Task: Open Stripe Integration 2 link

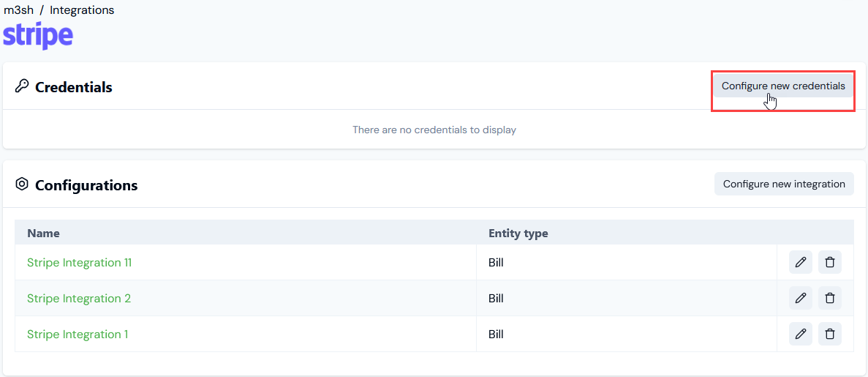Action: (78, 298)
